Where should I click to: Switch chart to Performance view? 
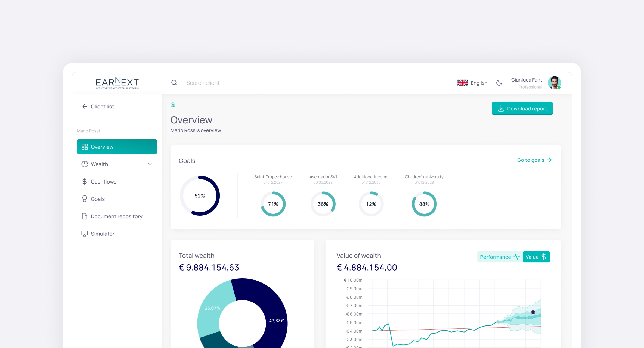click(499, 257)
